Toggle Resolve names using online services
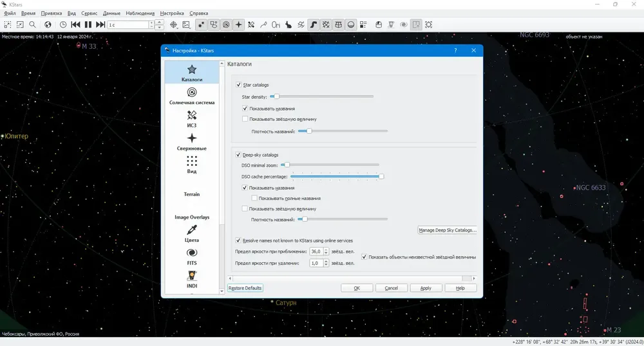The image size is (644, 346). (x=238, y=241)
